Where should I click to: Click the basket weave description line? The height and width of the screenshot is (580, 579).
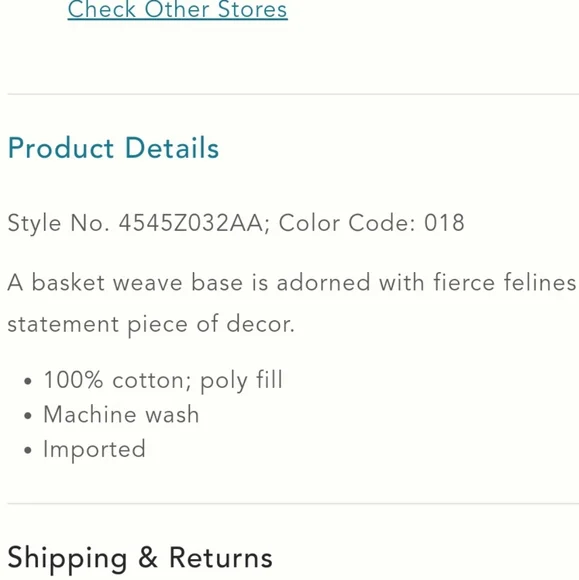tap(292, 283)
